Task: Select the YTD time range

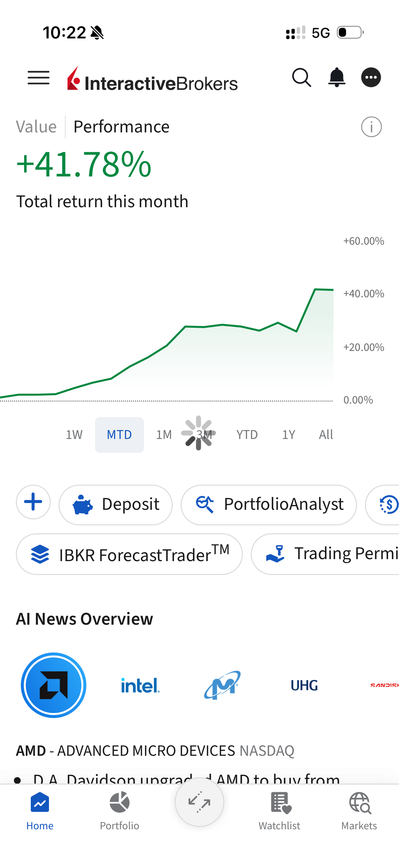Action: pos(247,435)
